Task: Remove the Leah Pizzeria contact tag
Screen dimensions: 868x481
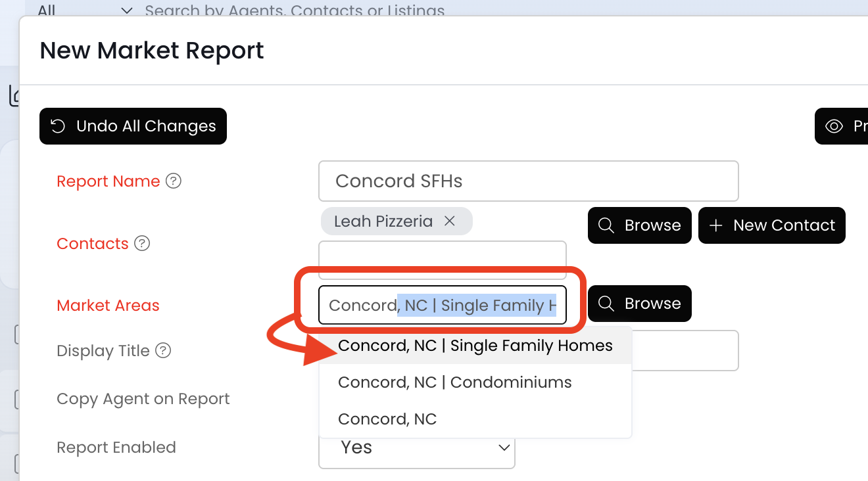Action: 450,221
